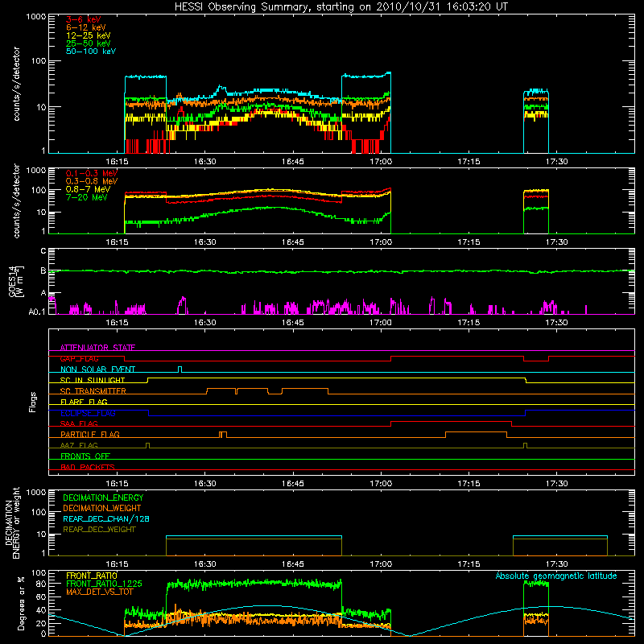The width and height of the screenshot is (644, 644).
Task: Click the MAX_DET_VS_TOT legend entry
Action: pos(99,592)
